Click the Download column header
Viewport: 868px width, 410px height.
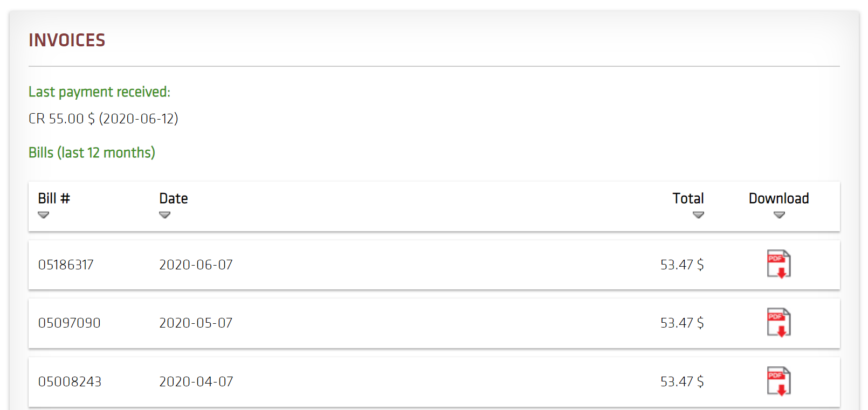779,198
